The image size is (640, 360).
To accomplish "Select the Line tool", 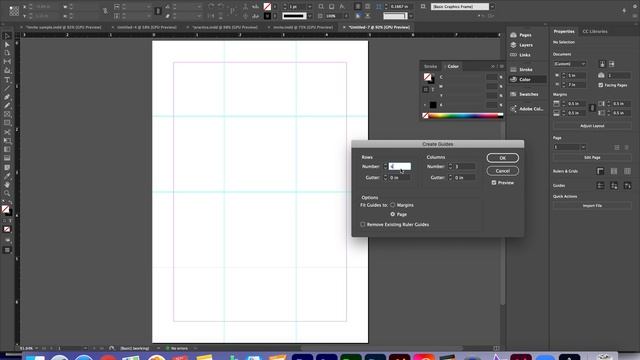I will (7, 88).
